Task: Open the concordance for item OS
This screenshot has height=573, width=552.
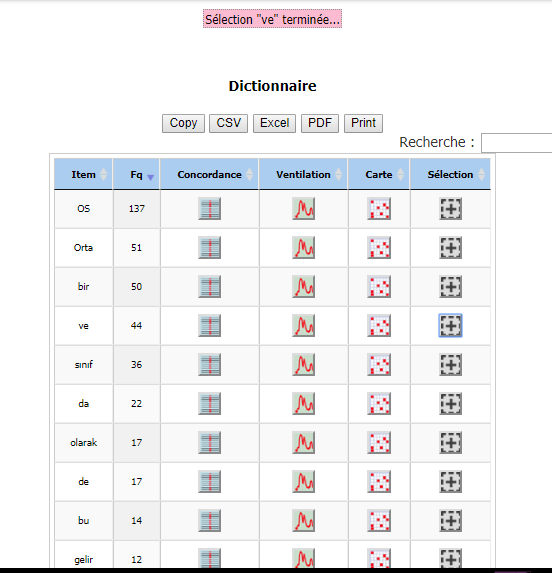Action: tap(209, 209)
